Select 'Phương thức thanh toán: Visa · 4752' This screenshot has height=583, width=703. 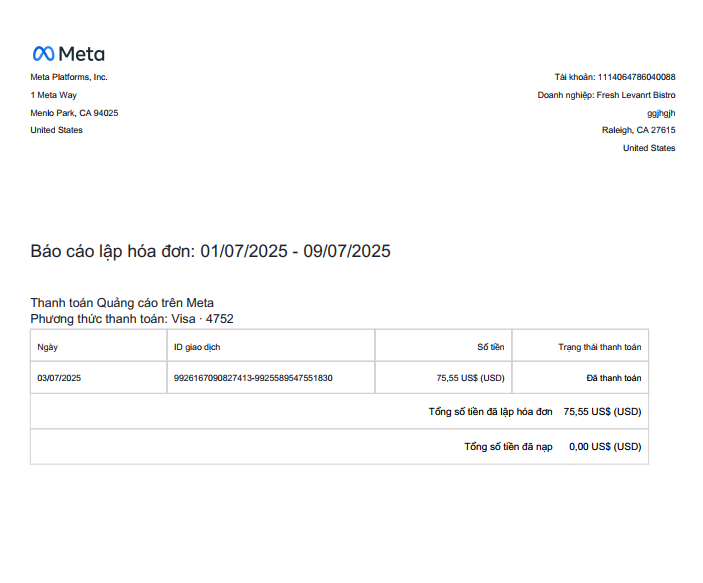pyautogui.click(x=132, y=319)
